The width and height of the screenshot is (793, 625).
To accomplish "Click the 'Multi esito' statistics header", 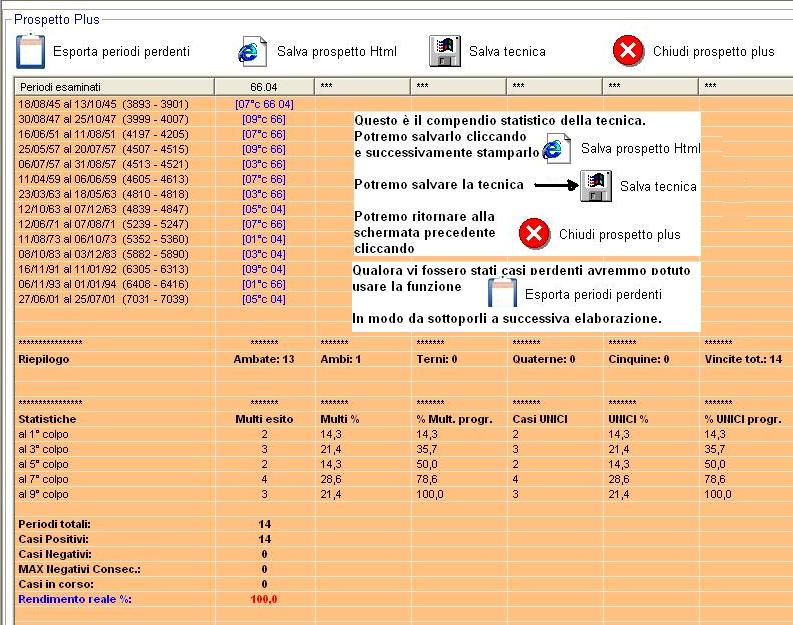I will point(264,419).
